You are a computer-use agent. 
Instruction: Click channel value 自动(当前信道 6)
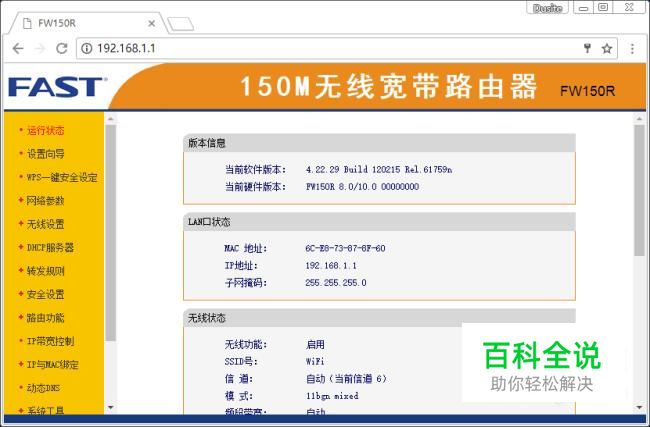click(346, 378)
